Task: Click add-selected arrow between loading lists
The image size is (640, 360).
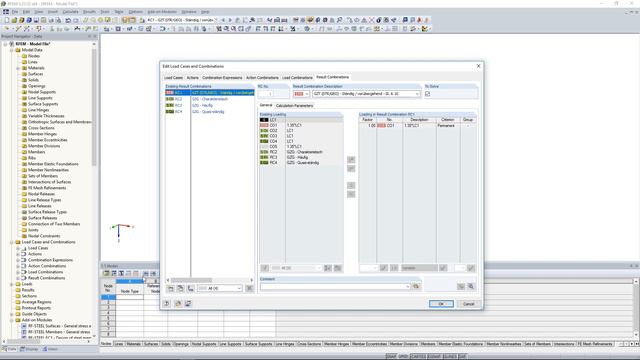Action: point(351,160)
